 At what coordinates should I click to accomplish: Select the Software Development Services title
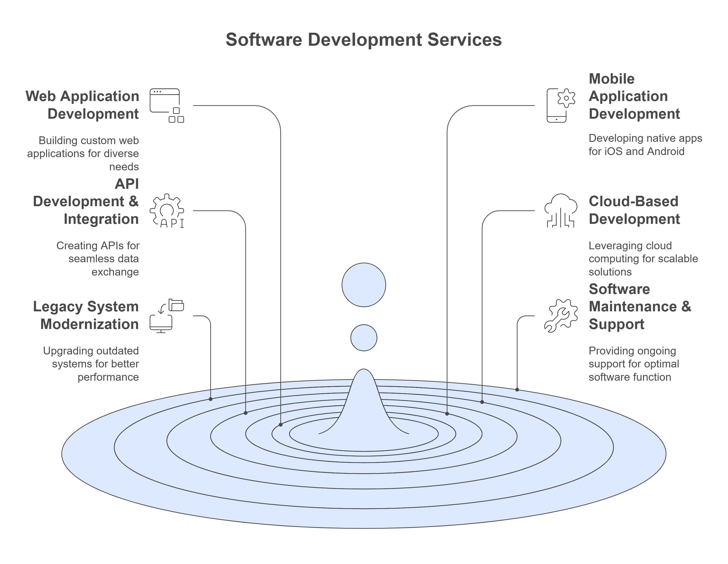pyautogui.click(x=364, y=40)
